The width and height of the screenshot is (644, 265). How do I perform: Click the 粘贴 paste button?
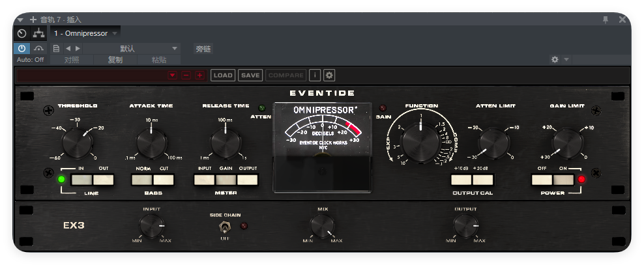click(x=159, y=59)
